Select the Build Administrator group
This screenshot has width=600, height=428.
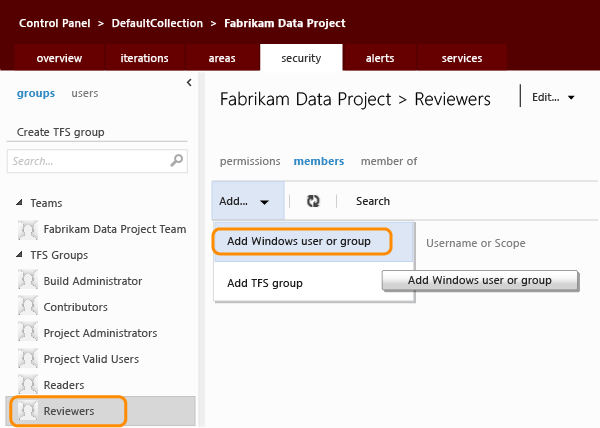[x=93, y=281]
